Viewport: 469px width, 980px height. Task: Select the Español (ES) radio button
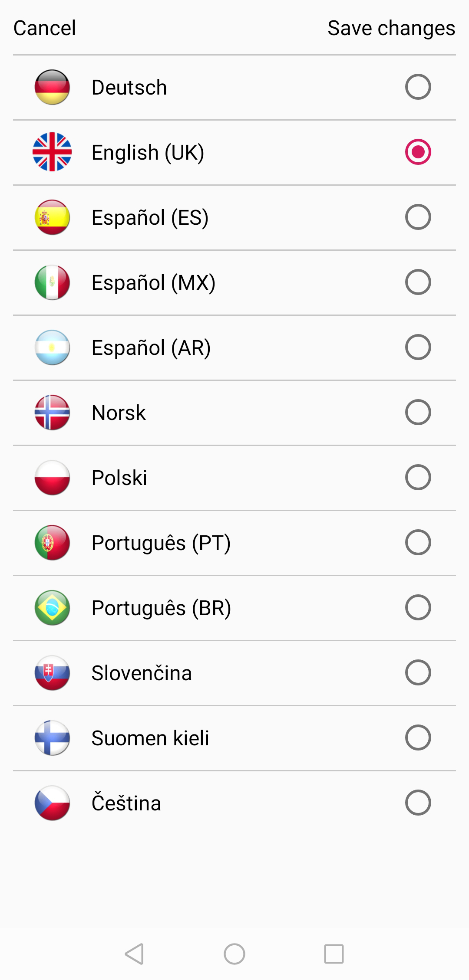pyautogui.click(x=418, y=217)
